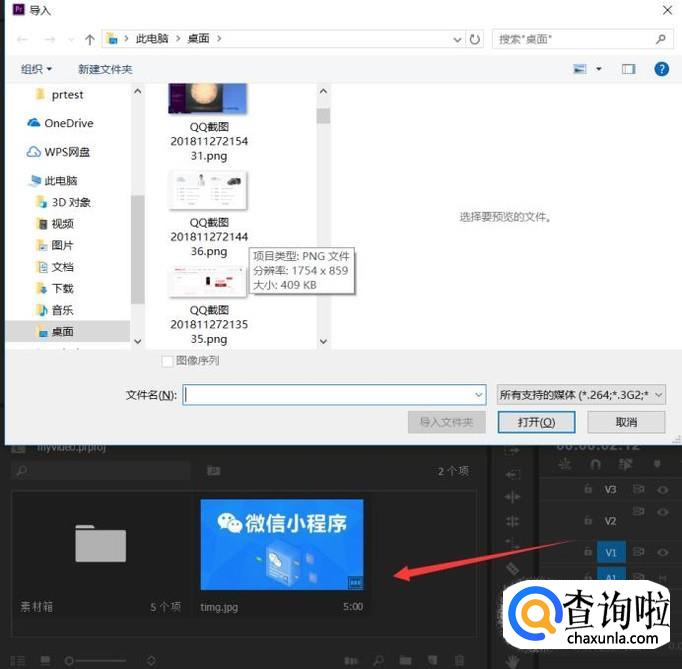Click the 取消 button

click(626, 422)
